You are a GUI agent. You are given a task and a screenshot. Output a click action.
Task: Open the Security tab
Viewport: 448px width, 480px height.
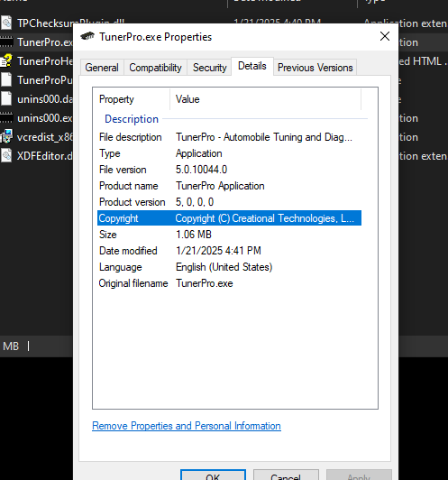point(210,68)
